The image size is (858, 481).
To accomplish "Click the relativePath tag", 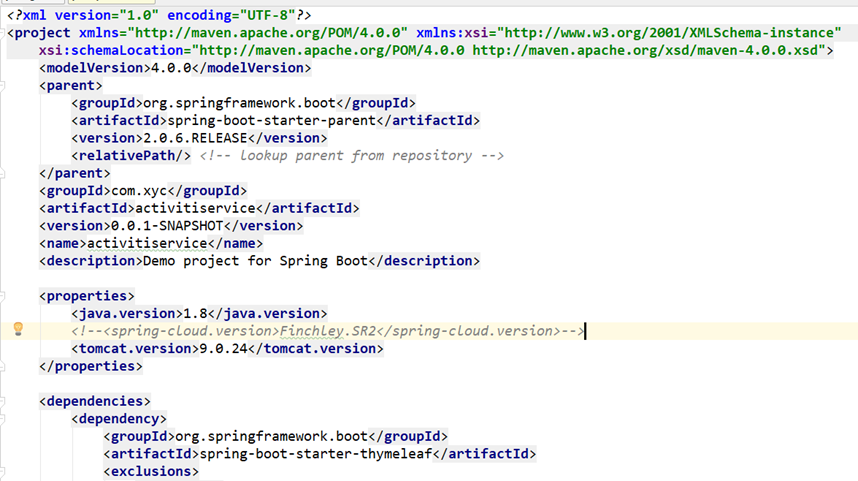I will [x=131, y=155].
